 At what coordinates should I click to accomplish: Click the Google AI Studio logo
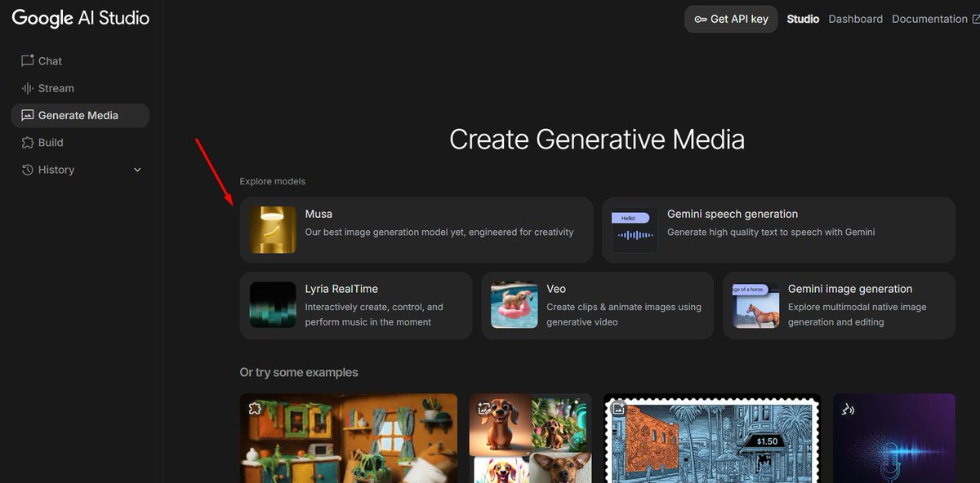80,18
